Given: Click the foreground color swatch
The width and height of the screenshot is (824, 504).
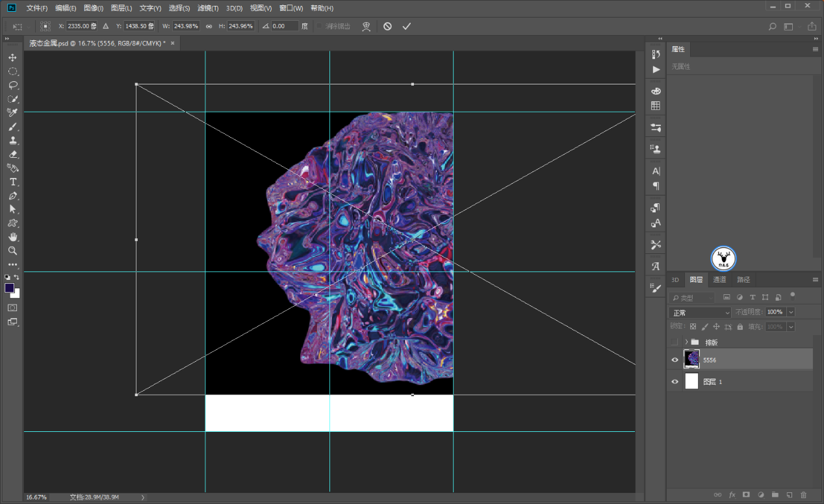Looking at the screenshot, I should 10,288.
